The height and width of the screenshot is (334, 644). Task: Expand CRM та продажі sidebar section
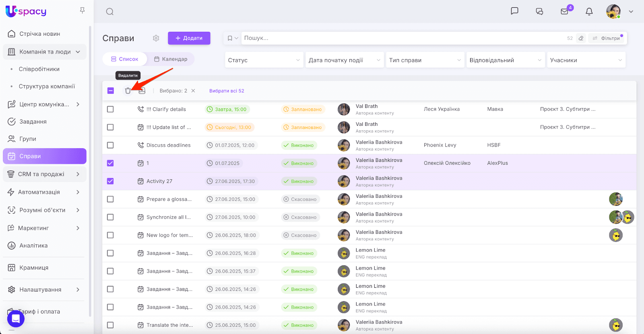[44, 174]
